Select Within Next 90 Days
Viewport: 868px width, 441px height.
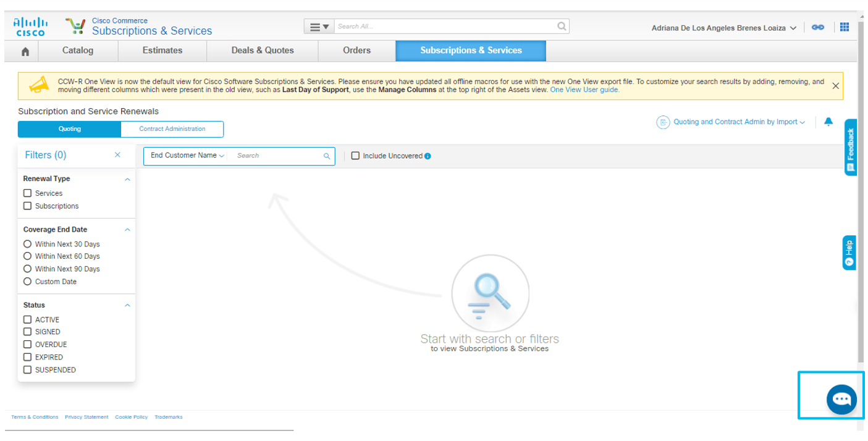tap(27, 269)
